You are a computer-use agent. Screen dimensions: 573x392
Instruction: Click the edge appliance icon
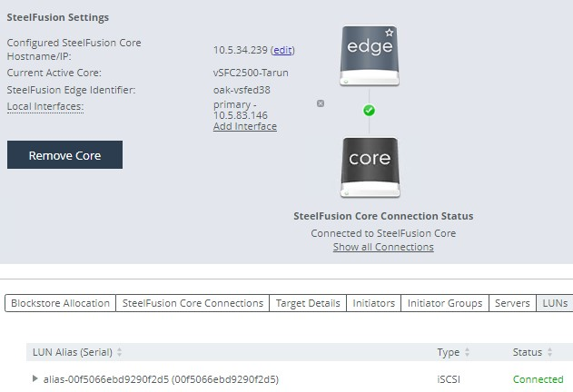pyautogui.click(x=370, y=55)
